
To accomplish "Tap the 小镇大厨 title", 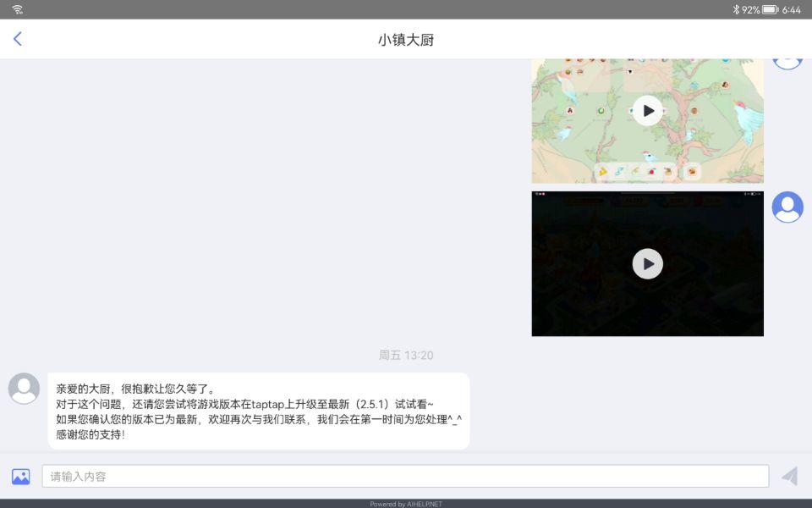I will (406, 40).
